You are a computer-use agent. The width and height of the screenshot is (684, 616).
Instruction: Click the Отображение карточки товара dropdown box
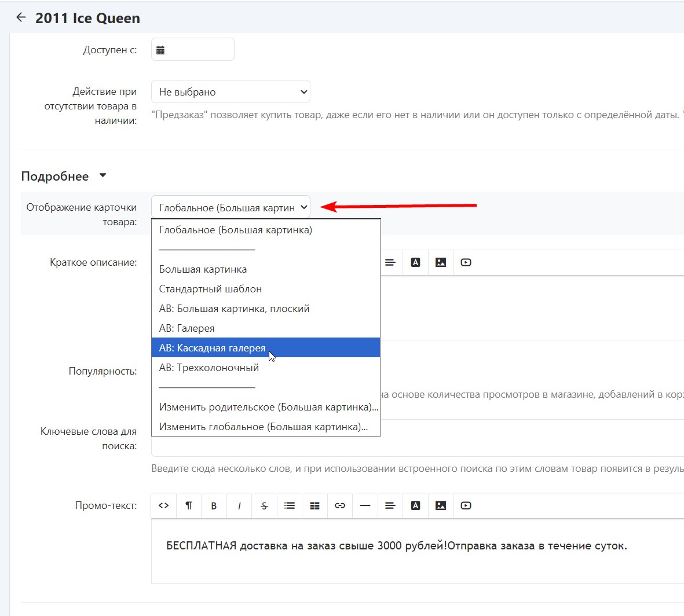[x=231, y=207]
